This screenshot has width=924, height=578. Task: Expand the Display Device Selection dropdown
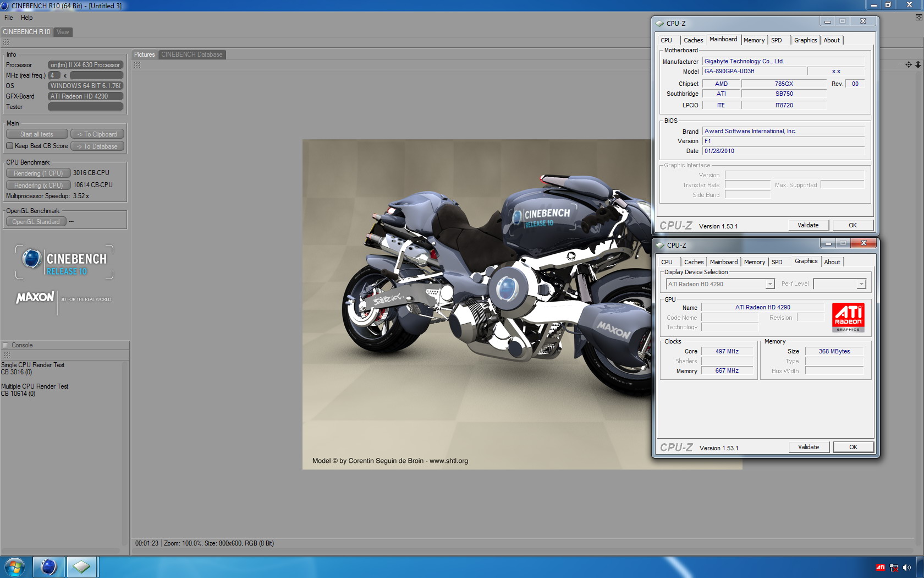point(770,284)
